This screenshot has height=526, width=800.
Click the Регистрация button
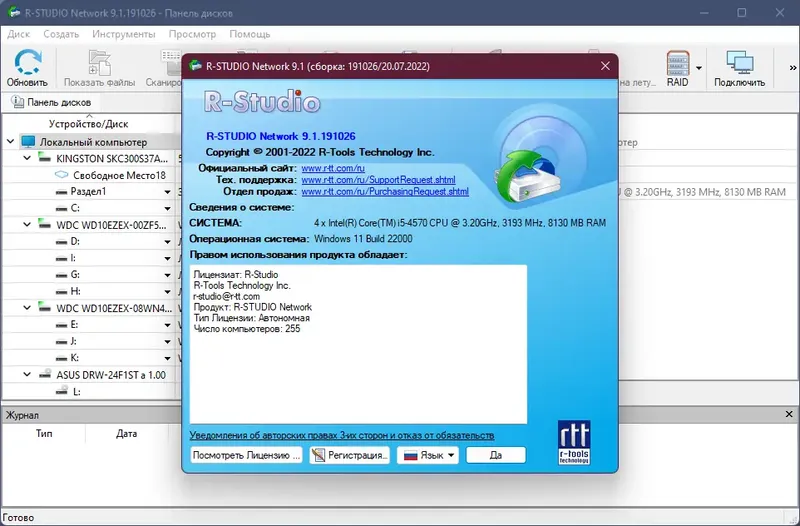(349, 455)
